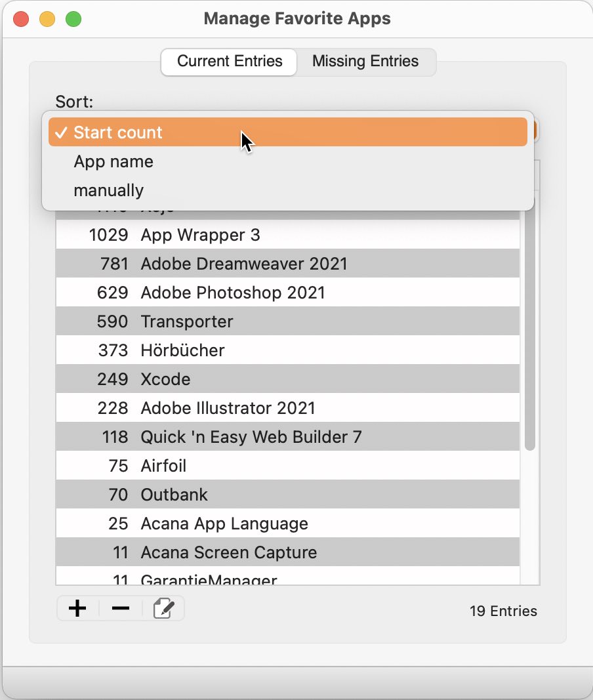Select the Acana Screen Capture row

tap(287, 552)
